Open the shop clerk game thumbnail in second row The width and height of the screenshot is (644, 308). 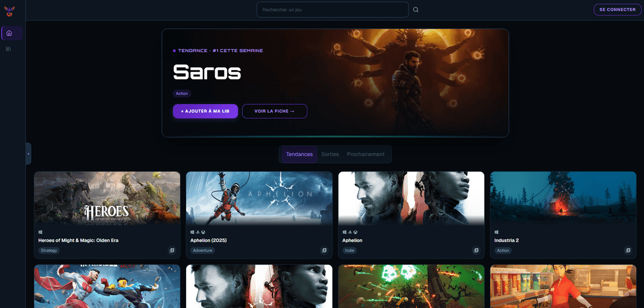point(563,286)
